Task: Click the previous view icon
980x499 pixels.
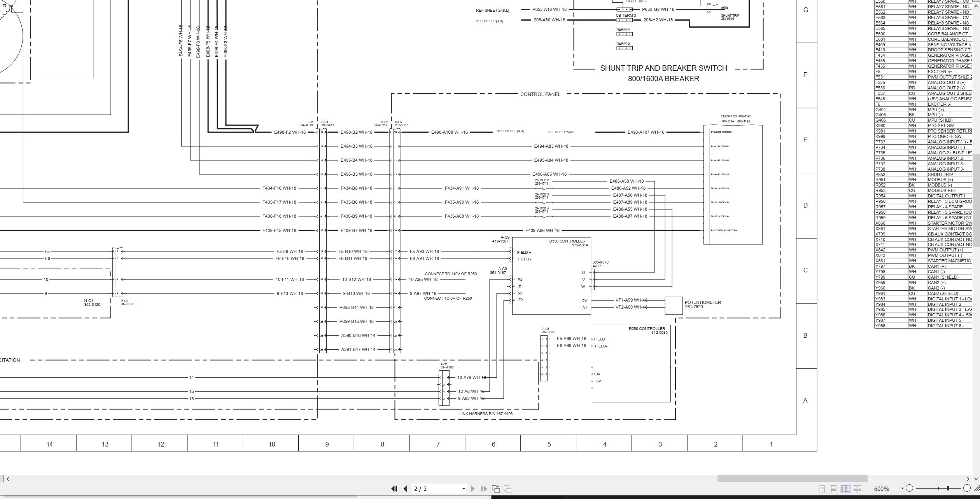Action: tap(495, 489)
